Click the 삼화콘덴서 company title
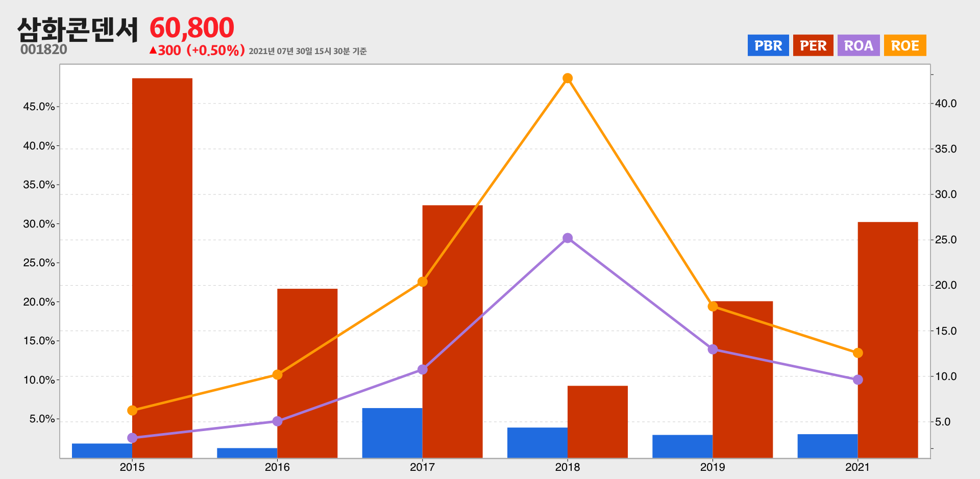The height and width of the screenshot is (479, 980). tap(78, 30)
